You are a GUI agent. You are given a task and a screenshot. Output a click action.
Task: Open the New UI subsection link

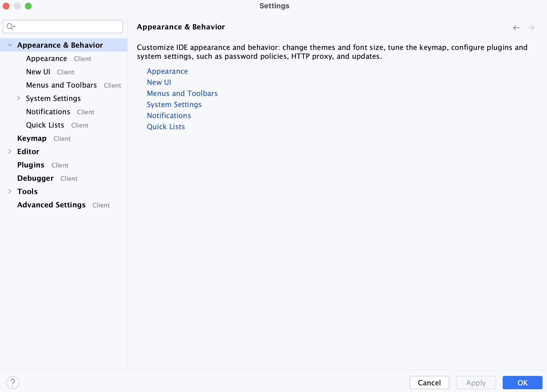[x=159, y=82]
